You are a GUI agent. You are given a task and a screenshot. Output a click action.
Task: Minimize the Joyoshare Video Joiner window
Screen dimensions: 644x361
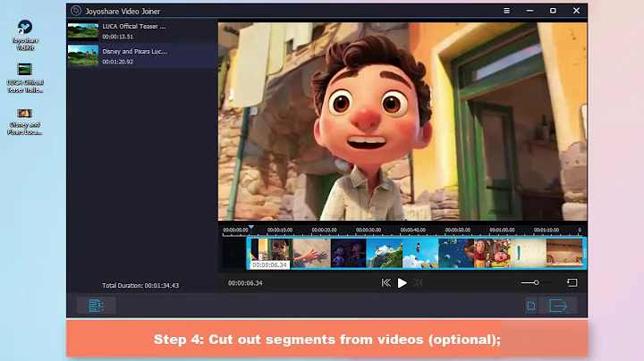[x=530, y=11]
